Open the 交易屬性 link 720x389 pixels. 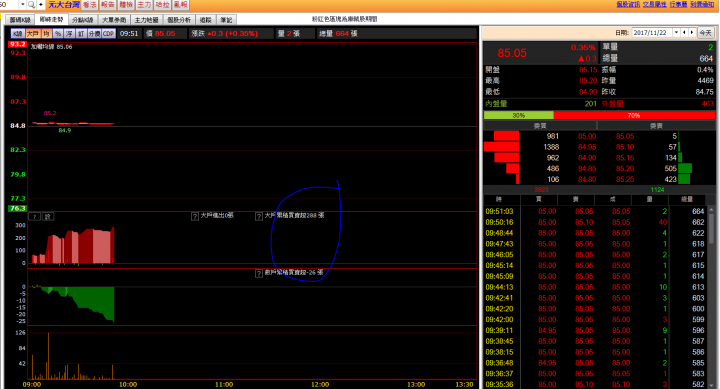654,4
